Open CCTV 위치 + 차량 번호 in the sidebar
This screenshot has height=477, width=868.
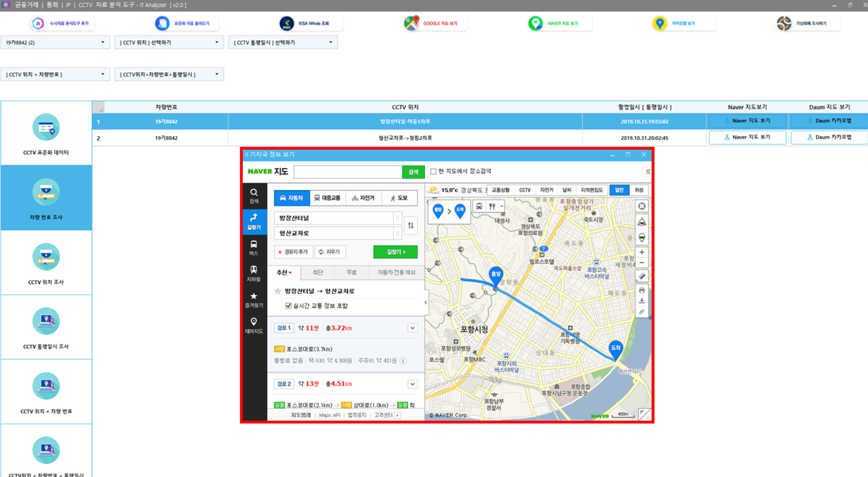pos(46,392)
